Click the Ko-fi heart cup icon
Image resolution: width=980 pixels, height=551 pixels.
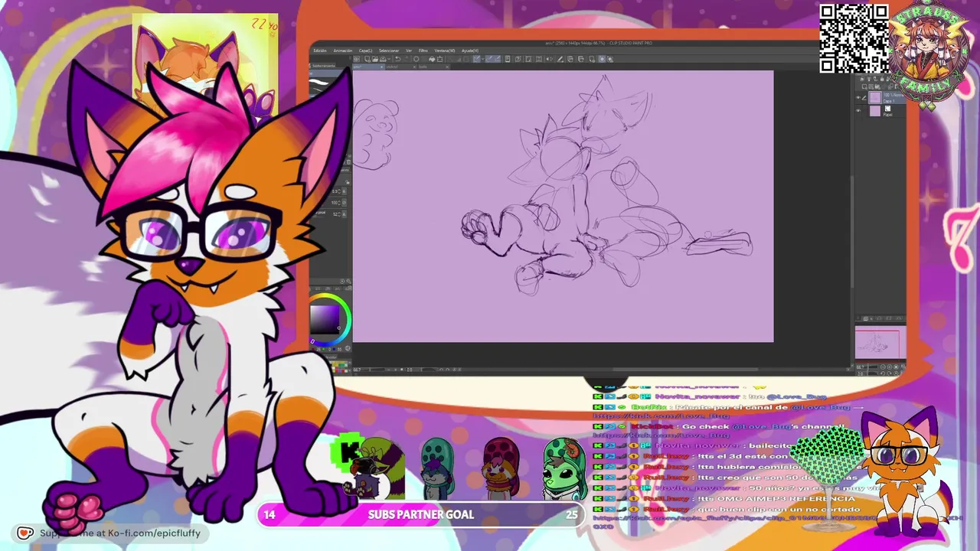coord(25,533)
